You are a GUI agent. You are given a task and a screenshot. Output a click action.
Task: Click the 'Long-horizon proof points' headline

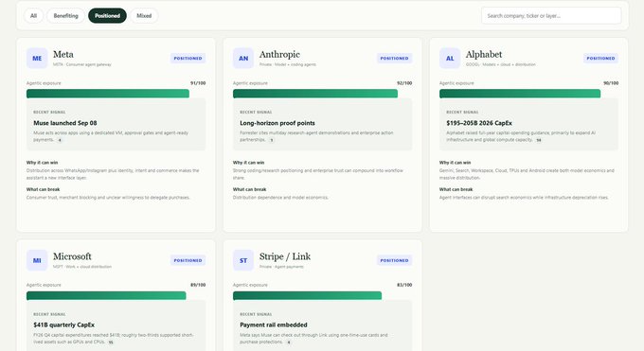(x=277, y=123)
